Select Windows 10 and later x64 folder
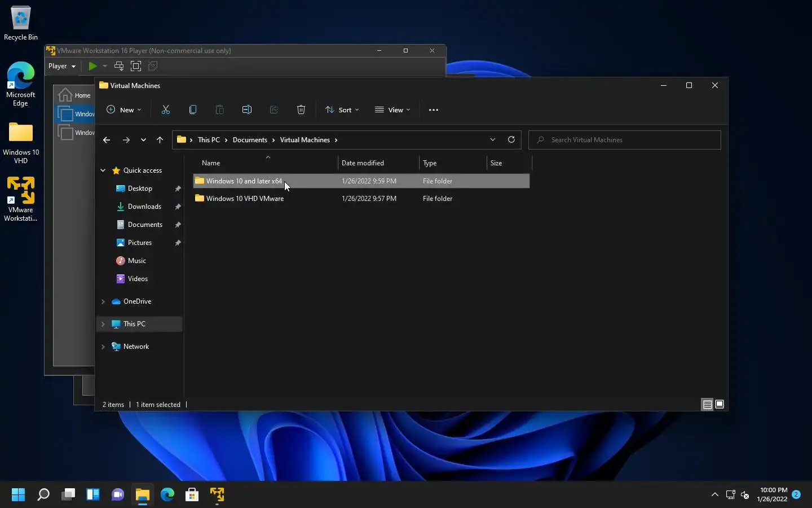The image size is (812, 508). click(361, 181)
